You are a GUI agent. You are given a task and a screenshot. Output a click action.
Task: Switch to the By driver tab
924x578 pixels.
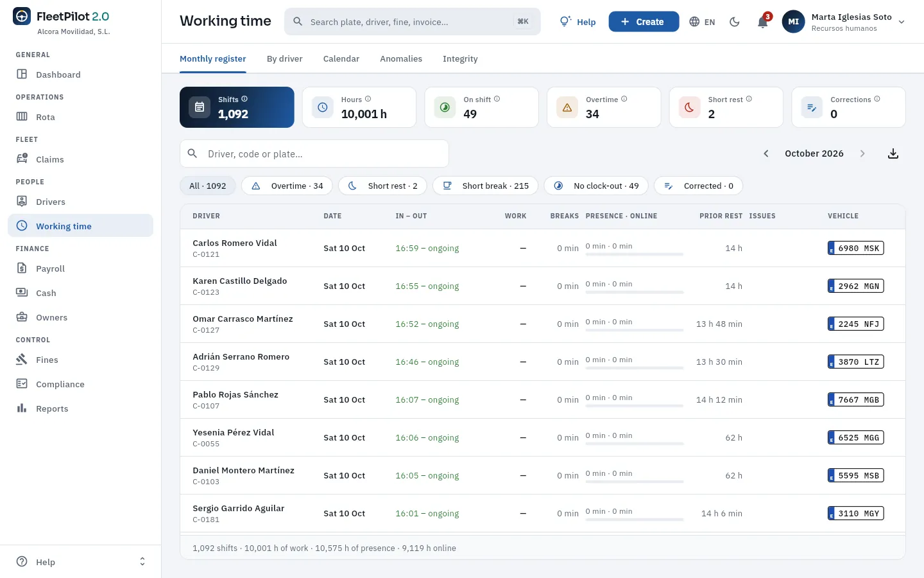tap(284, 58)
